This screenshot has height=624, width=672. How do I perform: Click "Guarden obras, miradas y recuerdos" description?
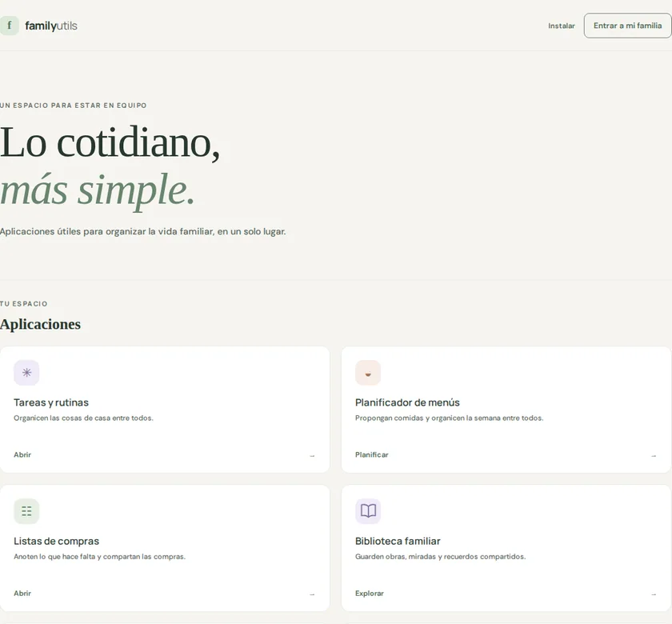click(x=440, y=556)
